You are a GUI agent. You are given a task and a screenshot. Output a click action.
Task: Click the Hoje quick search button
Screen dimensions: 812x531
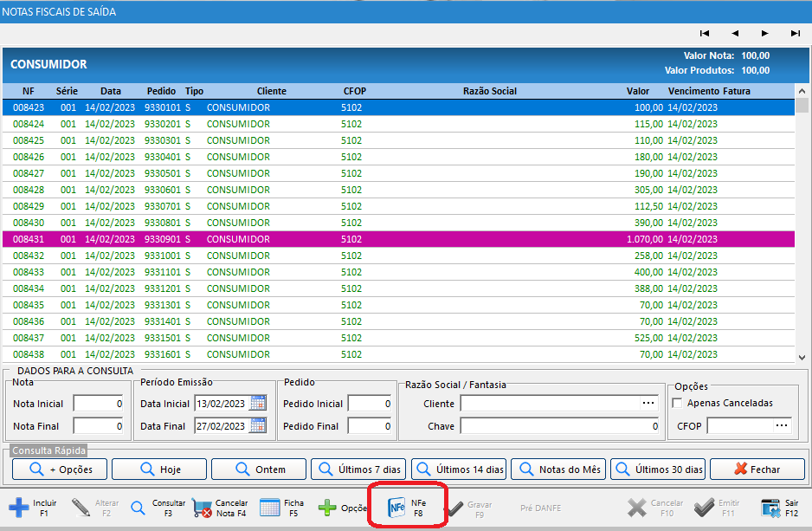pyautogui.click(x=159, y=469)
